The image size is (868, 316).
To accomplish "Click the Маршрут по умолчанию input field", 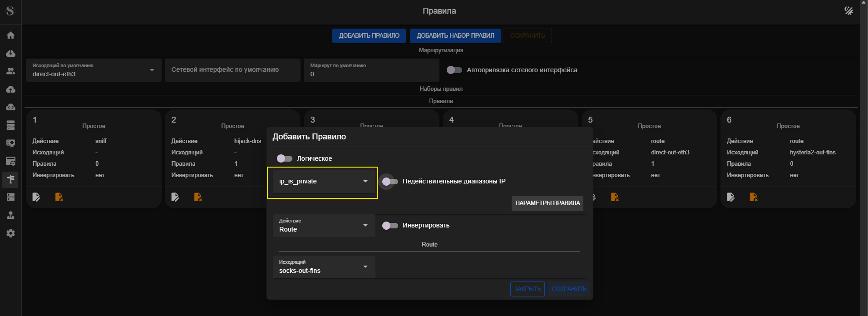I will coord(371,74).
